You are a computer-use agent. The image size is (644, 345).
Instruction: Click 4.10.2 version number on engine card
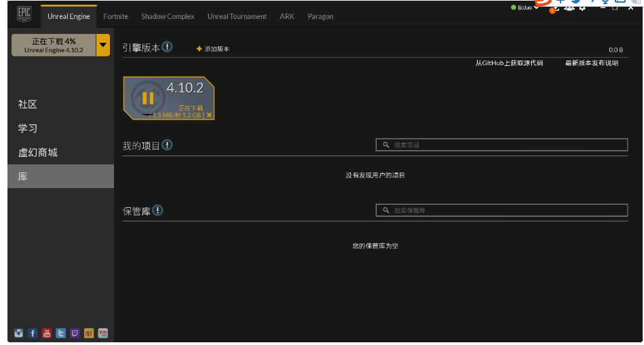(x=185, y=88)
